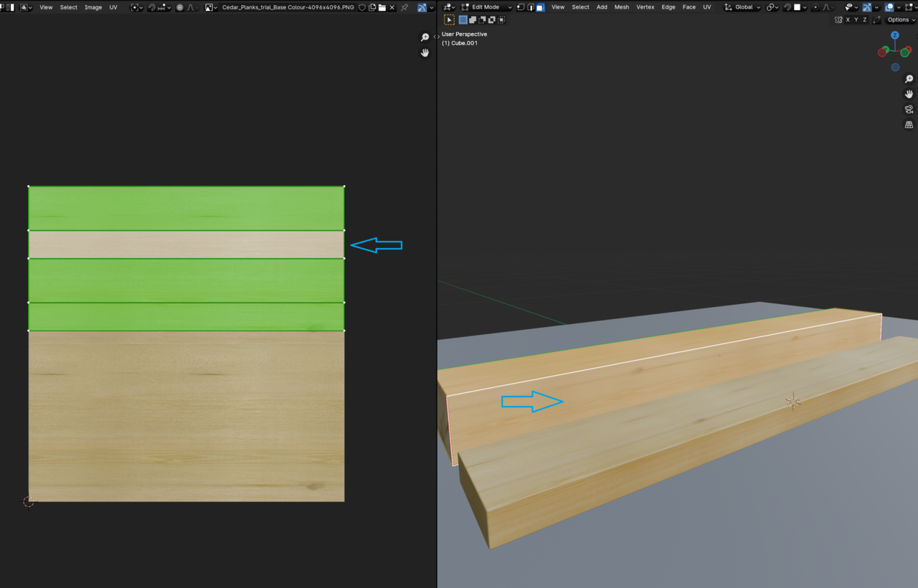Open the UV menu in the UV editor header
This screenshot has width=918, height=588.
113,7
